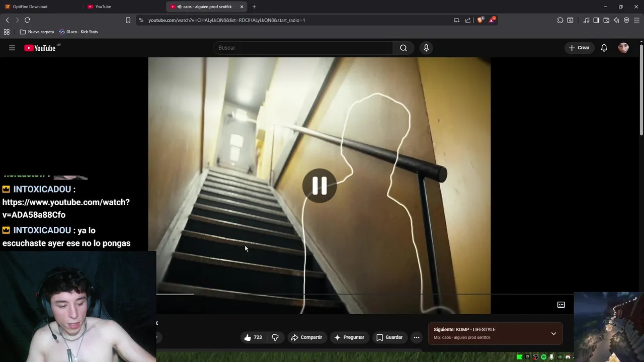Click Siguiente: KOMP - LIFESTYLE text

[464, 329]
